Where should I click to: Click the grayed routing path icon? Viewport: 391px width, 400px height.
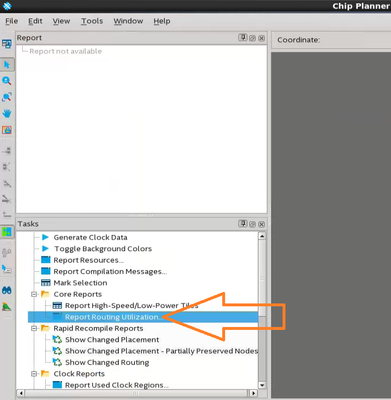click(x=7, y=199)
